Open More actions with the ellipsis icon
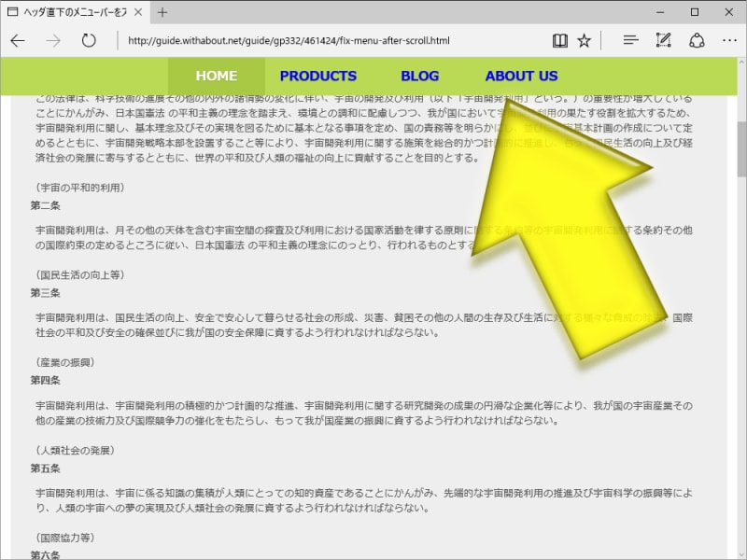 [729, 40]
